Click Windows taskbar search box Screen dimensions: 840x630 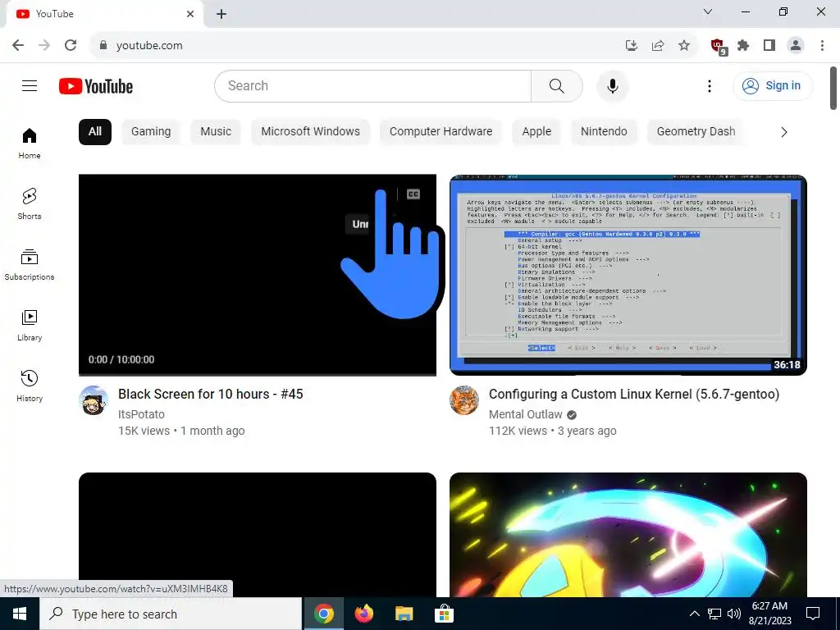pos(171,614)
